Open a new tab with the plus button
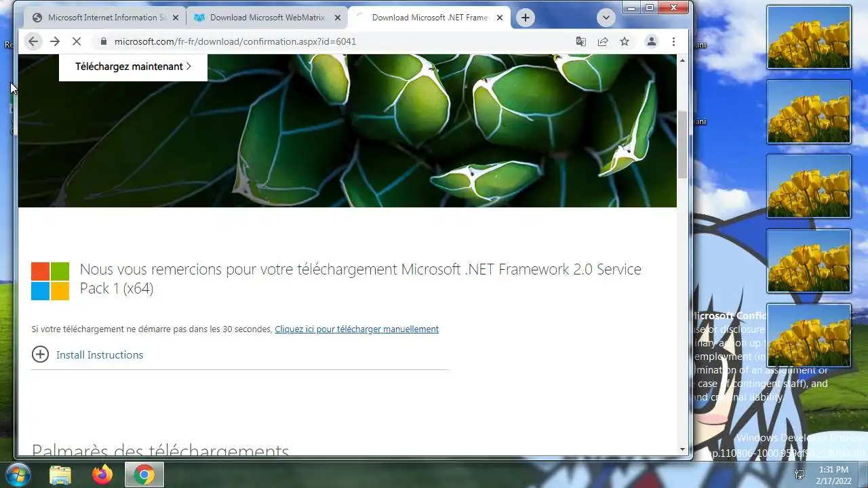This screenshot has height=488, width=868. tap(526, 18)
